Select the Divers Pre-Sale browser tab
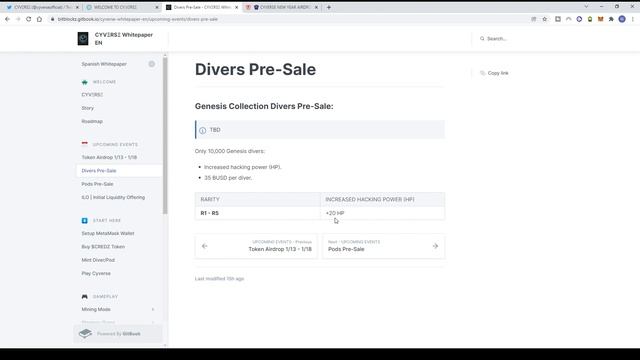640x360 pixels. tap(202, 7)
